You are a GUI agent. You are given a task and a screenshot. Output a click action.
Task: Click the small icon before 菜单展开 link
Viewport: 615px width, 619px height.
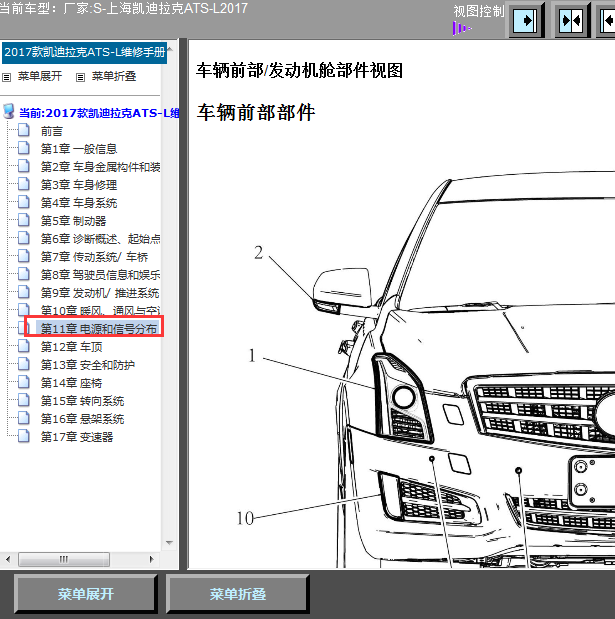(6, 77)
